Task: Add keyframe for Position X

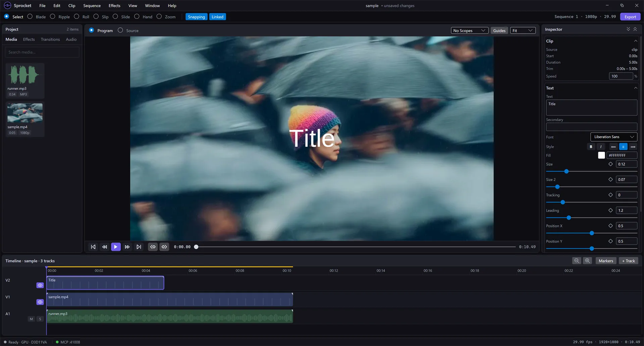Action: pos(610,226)
